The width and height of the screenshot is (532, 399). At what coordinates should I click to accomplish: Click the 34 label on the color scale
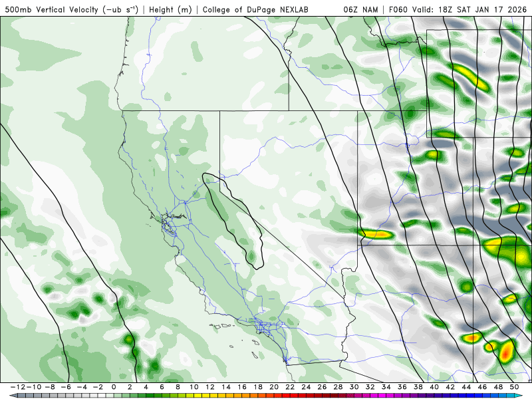point(386,387)
